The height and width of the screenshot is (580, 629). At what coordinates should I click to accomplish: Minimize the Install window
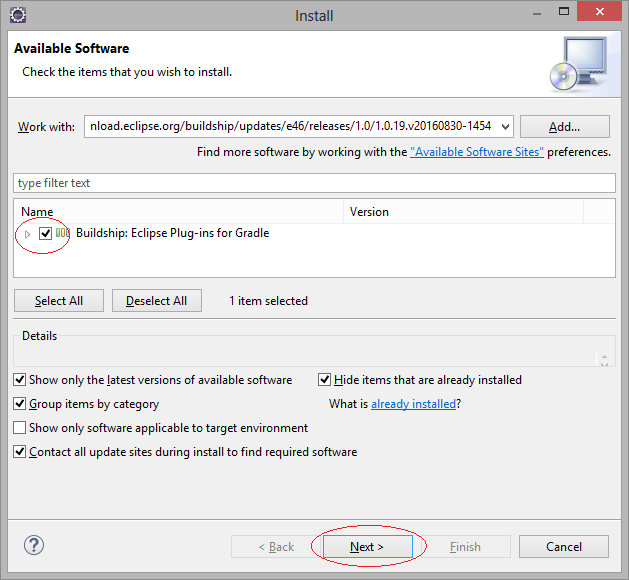(537, 13)
